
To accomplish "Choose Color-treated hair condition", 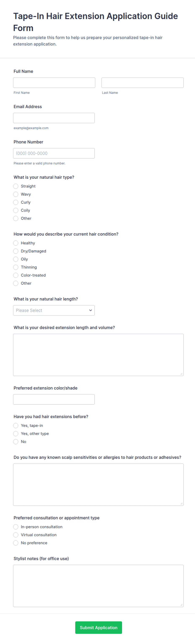I will click(x=16, y=275).
